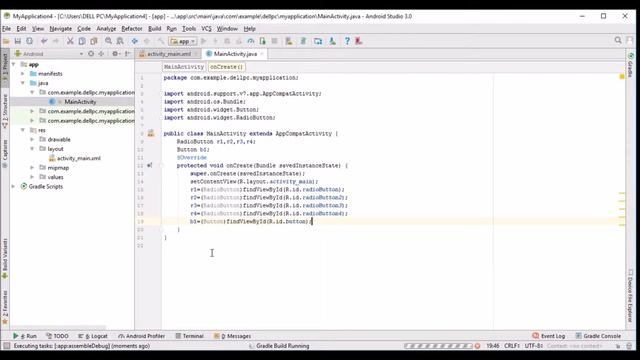Click the Replace icon in toolbar
Viewport: 640px width, 360px height.
120,41
